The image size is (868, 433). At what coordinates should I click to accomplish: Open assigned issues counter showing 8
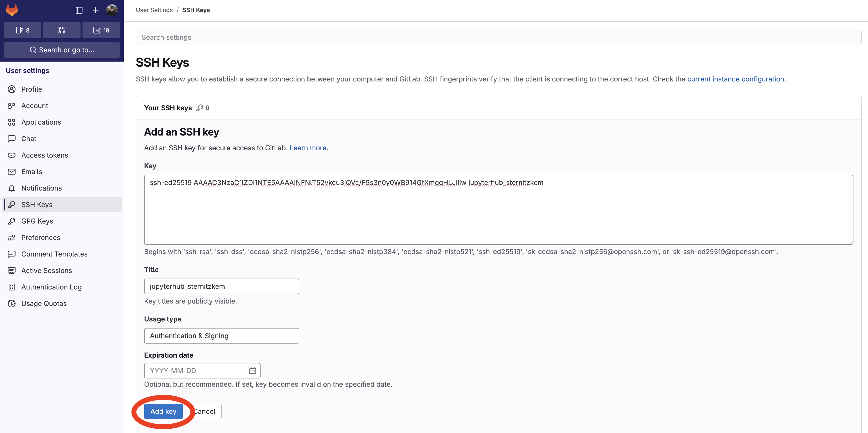pyautogui.click(x=23, y=30)
